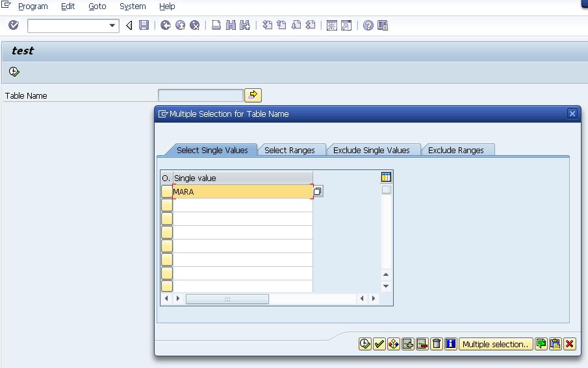The width and height of the screenshot is (588, 368).
Task: Click the Execute clock icon under the test title
Action: pos(14,71)
